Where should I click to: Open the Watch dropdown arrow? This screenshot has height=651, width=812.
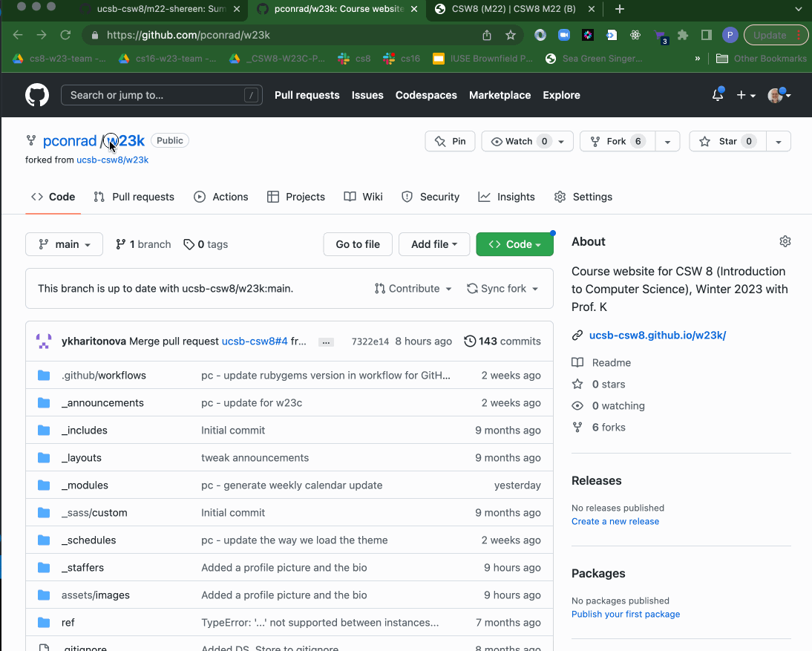click(x=561, y=141)
